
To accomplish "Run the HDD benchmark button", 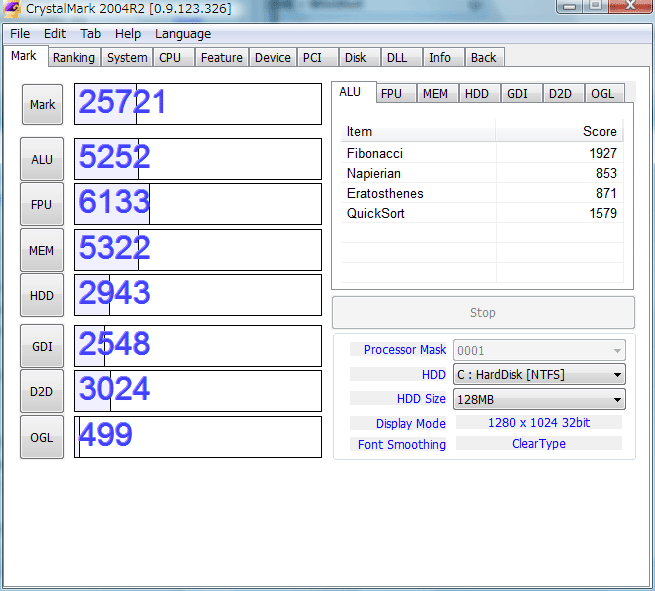I will click(x=42, y=295).
